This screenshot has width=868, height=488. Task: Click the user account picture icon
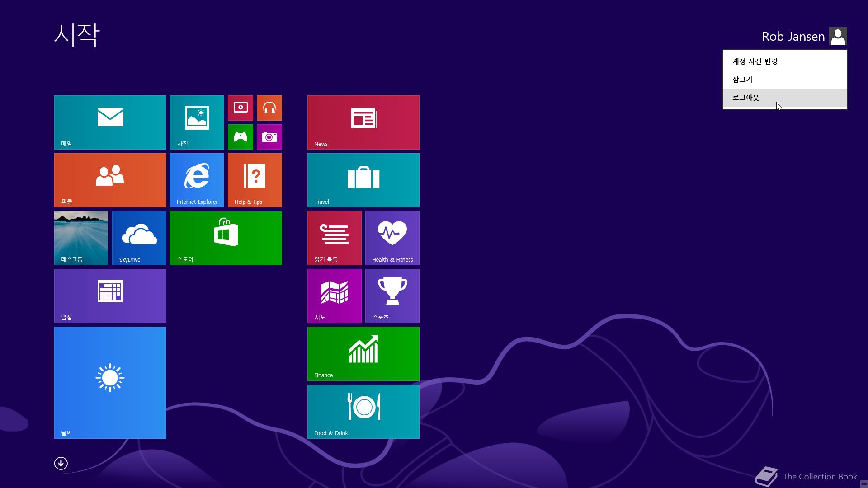(838, 36)
